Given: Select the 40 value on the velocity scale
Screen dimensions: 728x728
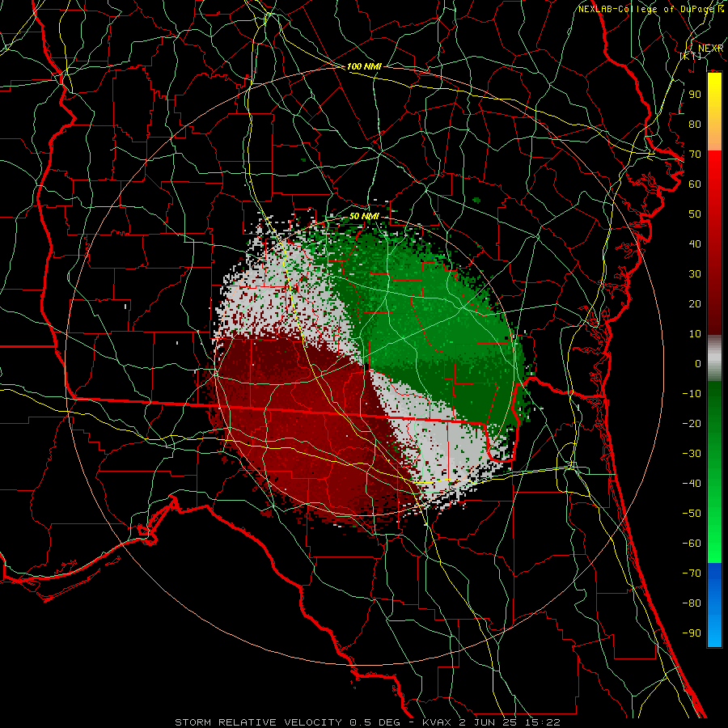Looking at the screenshot, I should click(x=695, y=244).
